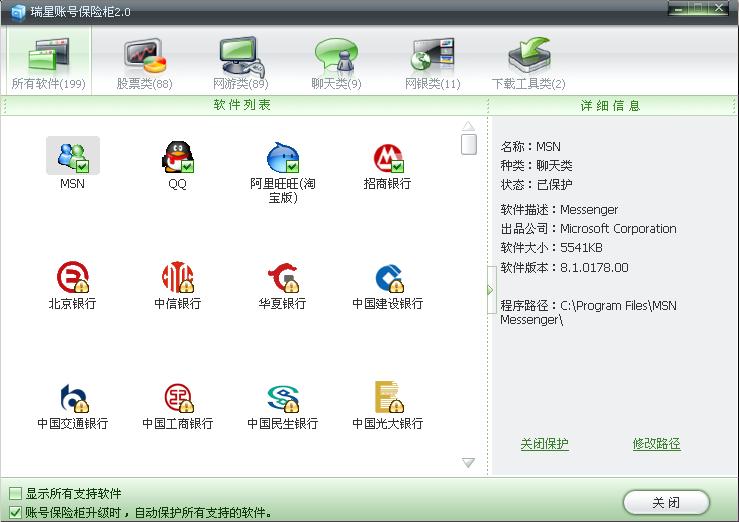
Task: Open the 所有软件(199) category
Action: click(x=49, y=63)
